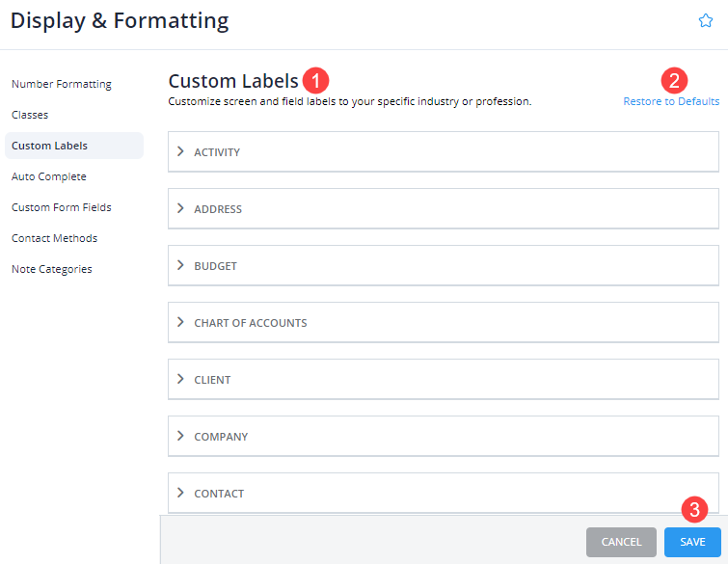This screenshot has width=728, height=564.
Task: Select Custom Labels in sidebar
Action: coord(74,146)
